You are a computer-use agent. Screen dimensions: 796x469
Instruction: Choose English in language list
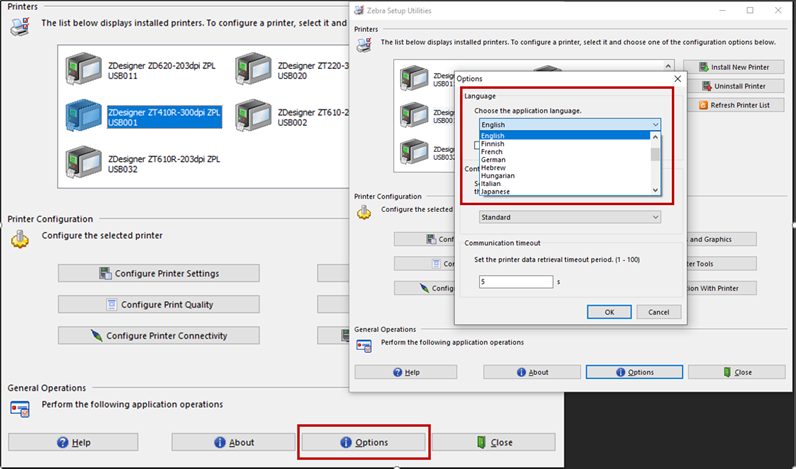click(x=565, y=136)
